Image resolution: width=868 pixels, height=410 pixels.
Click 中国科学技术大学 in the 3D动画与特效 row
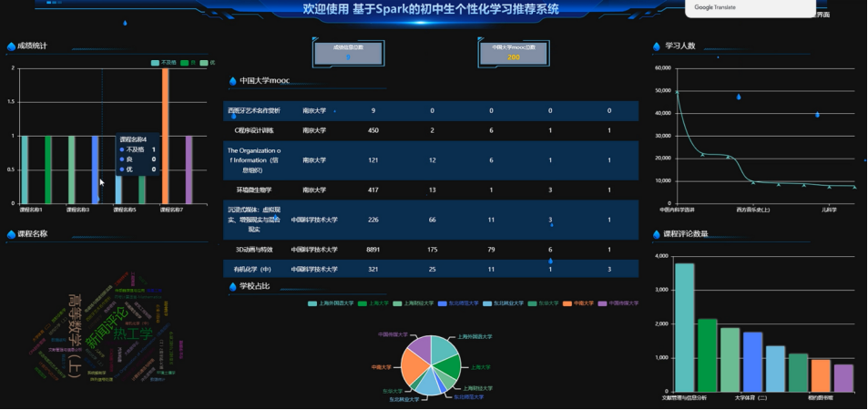pos(314,250)
